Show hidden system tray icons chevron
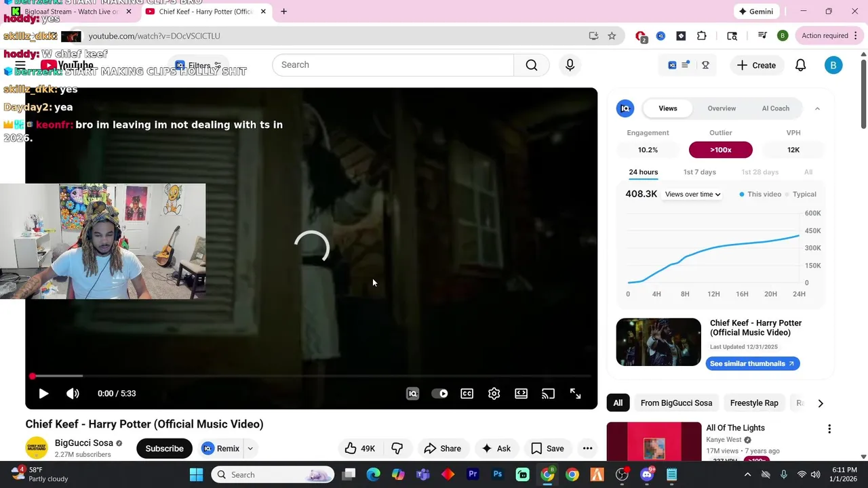The image size is (868, 488). coord(747,474)
